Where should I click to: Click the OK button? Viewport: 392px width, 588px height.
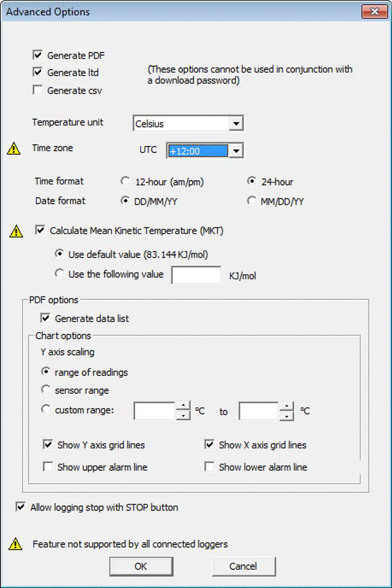(141, 566)
